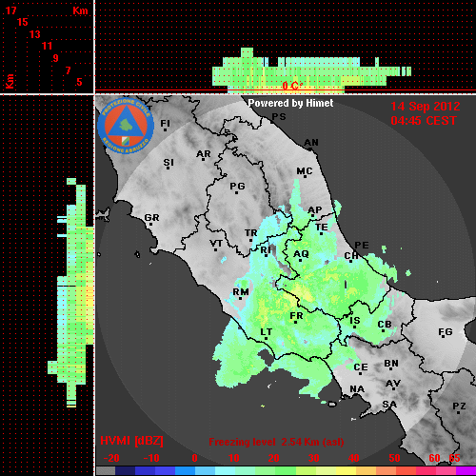The height and width of the screenshot is (476, 476).
Task: Click the CE city label
Action: (361, 367)
